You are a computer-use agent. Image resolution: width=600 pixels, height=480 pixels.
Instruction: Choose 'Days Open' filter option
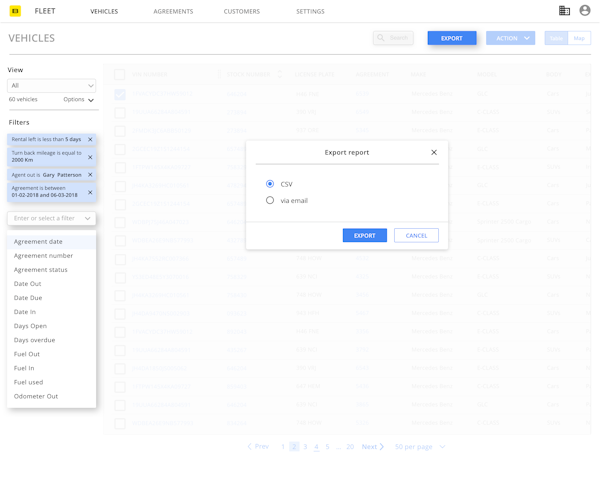[x=51, y=326]
